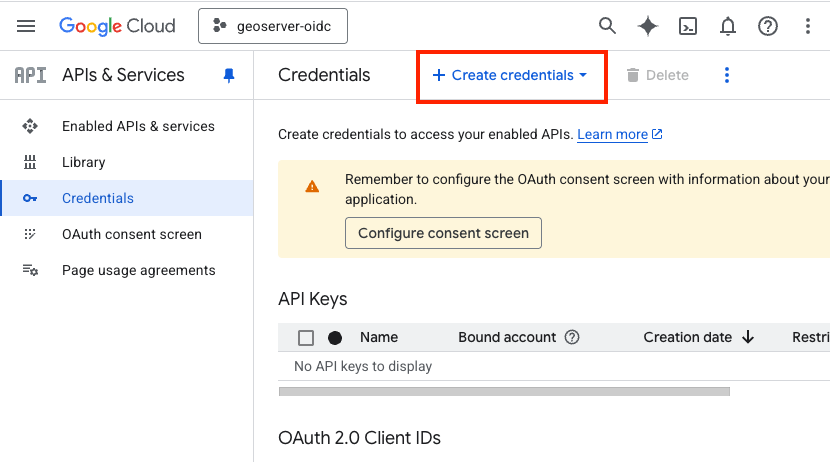Click the pin icon beside APIs & Services
Image resolution: width=830 pixels, height=462 pixels.
tap(229, 75)
